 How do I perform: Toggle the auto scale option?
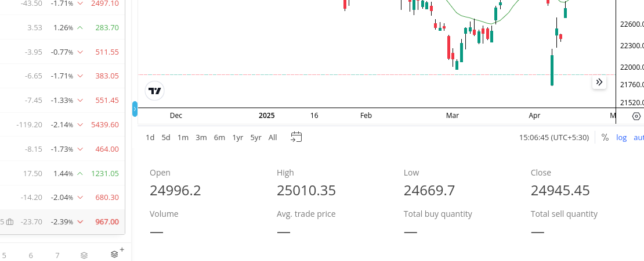[638, 137]
